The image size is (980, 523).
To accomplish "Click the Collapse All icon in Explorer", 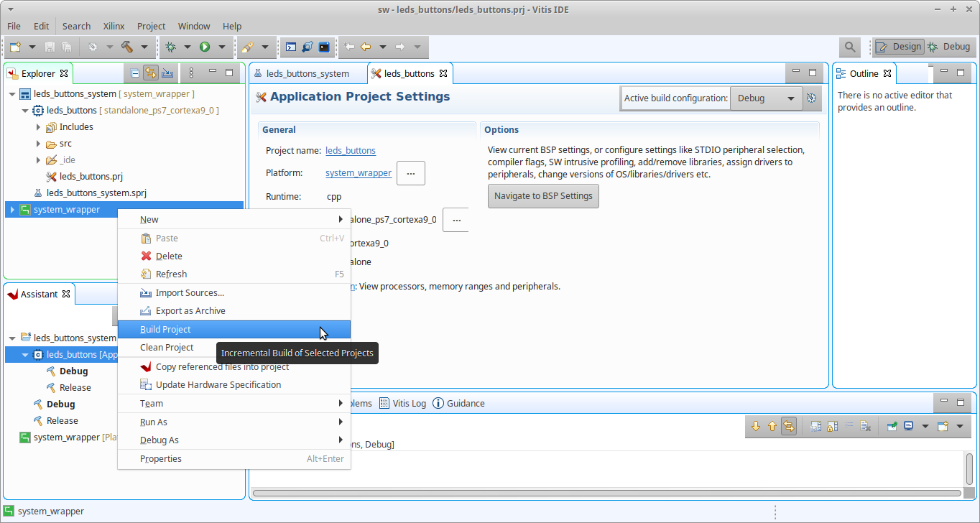I will pyautogui.click(x=135, y=73).
